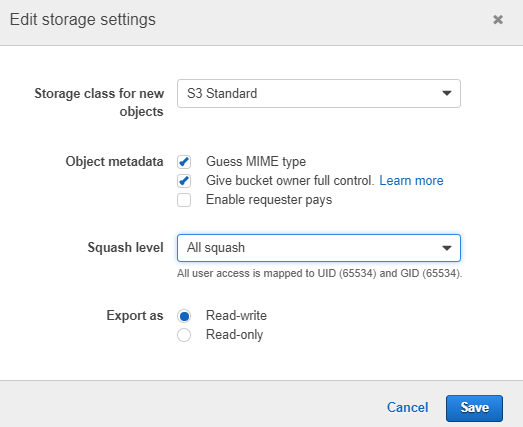Click the Squash level field label

point(125,248)
